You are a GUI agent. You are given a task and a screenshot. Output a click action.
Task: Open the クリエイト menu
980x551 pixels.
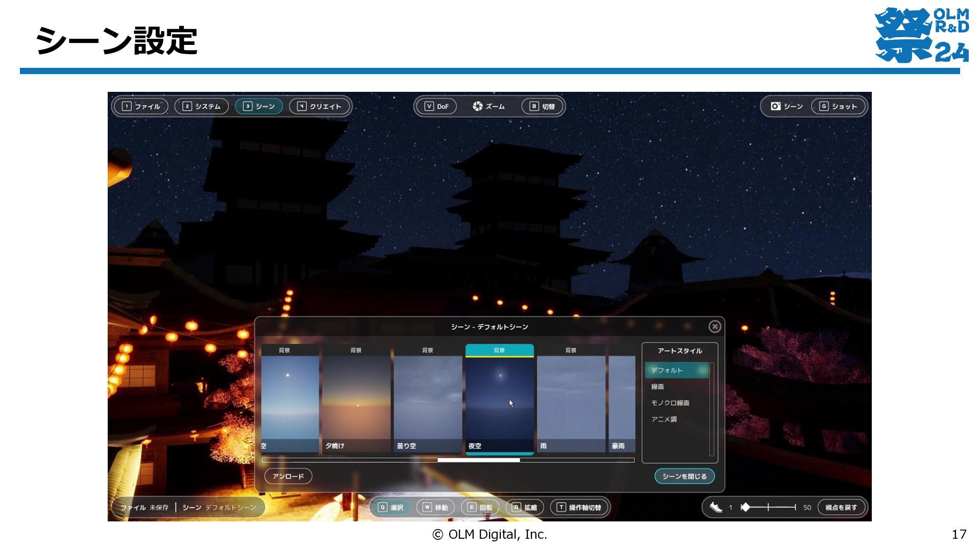pos(320,106)
